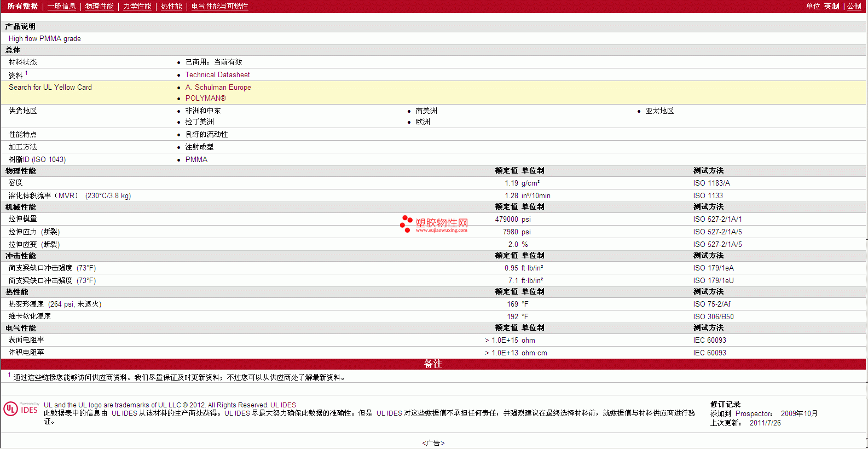The height and width of the screenshot is (449, 868).
Task: Click test method ISO 179/1eU
Action: pyautogui.click(x=713, y=281)
